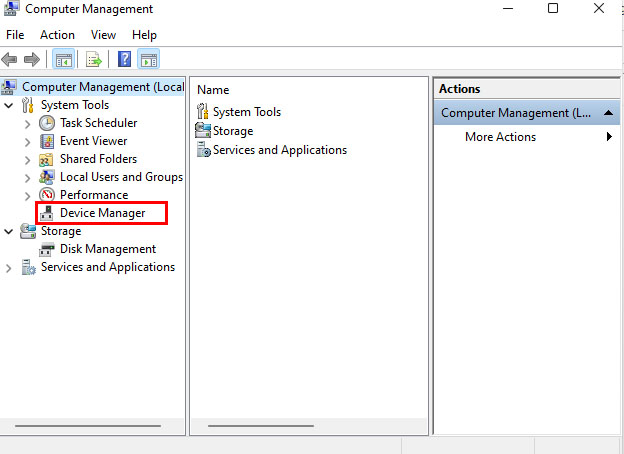The height and width of the screenshot is (454, 624).
Task: Select Computer Management (Local) root label
Action: point(103,87)
